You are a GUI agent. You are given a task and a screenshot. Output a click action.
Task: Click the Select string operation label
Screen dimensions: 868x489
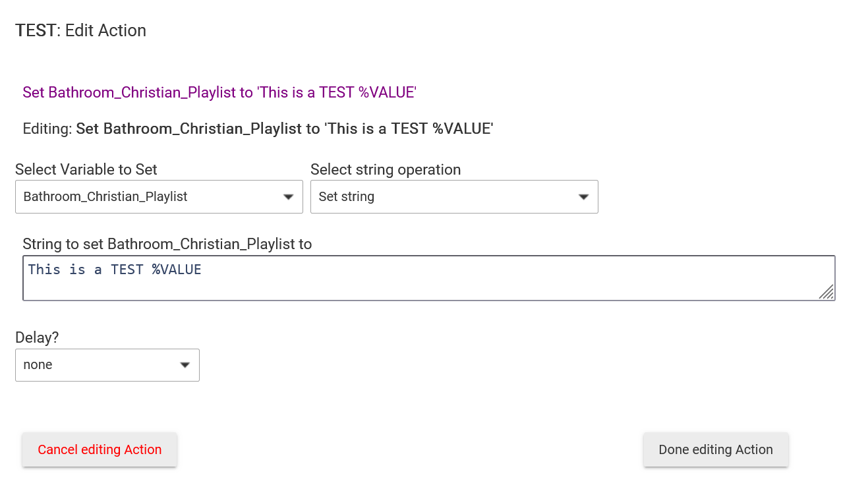pyautogui.click(x=386, y=169)
